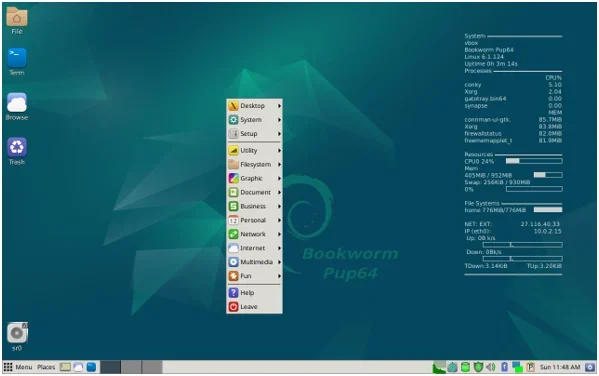Click the Sun 11:48 AM clock
The height and width of the screenshot is (376, 599).
click(560, 367)
